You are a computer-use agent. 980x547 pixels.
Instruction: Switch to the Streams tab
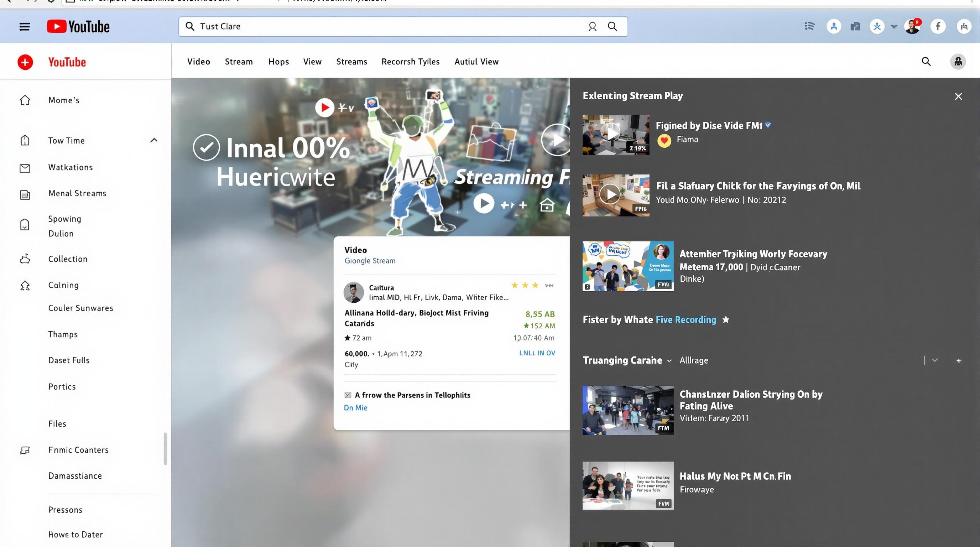[351, 62]
